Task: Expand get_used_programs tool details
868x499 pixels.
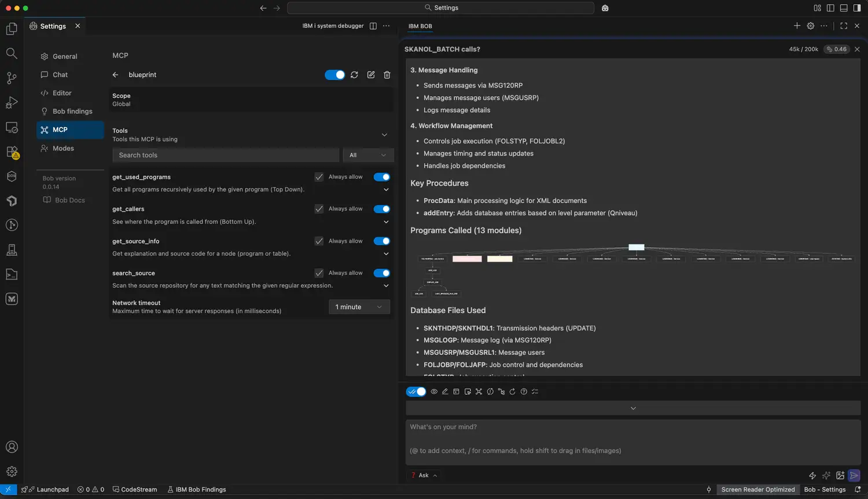Action: 386,190
